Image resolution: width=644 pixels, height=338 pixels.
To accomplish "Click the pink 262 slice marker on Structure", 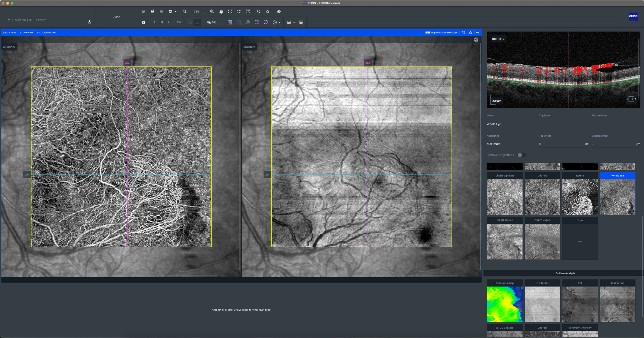I will point(368,63).
